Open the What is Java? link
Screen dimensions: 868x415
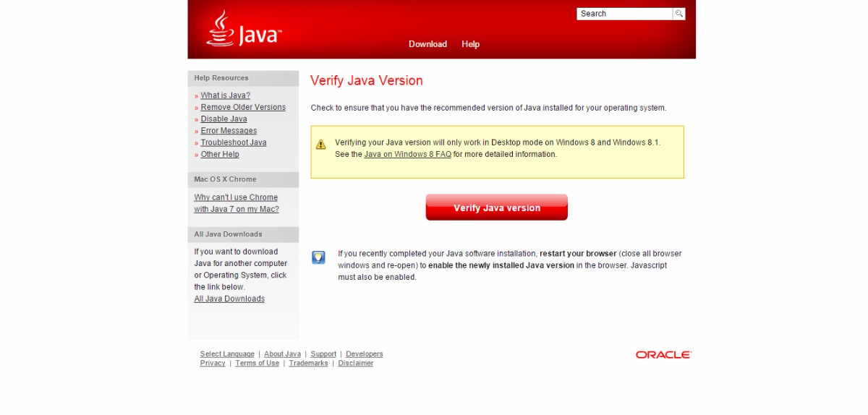tap(225, 95)
